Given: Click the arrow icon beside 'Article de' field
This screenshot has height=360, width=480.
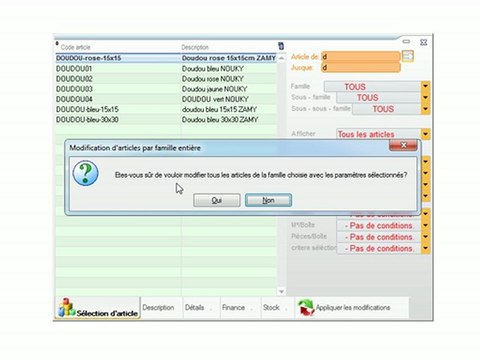Looking at the screenshot, I should (x=408, y=56).
